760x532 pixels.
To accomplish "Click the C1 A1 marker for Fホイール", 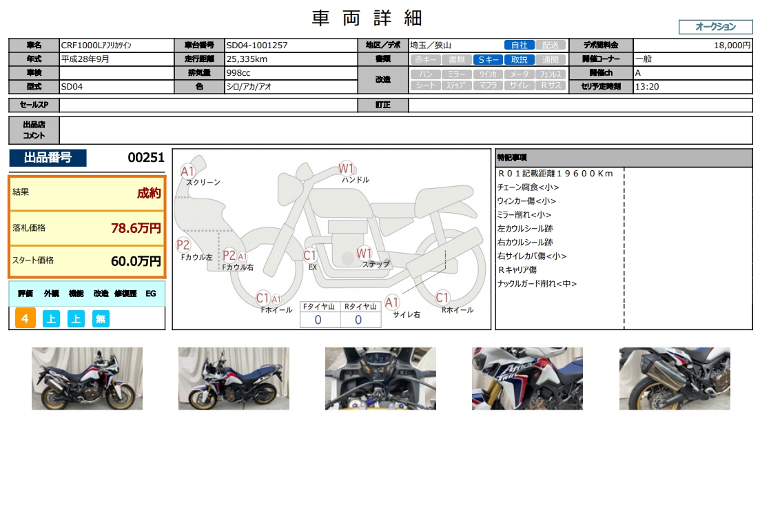I will (x=268, y=298).
